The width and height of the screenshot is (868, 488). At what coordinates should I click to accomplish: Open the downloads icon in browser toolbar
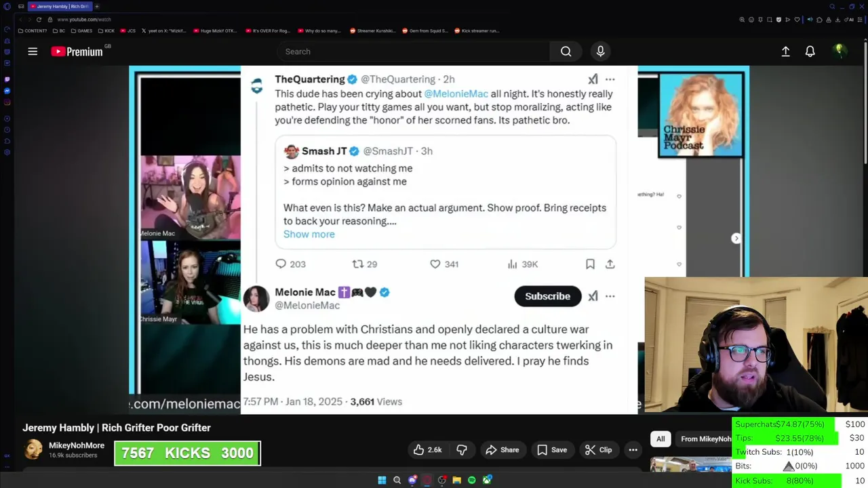pyautogui.click(x=837, y=20)
